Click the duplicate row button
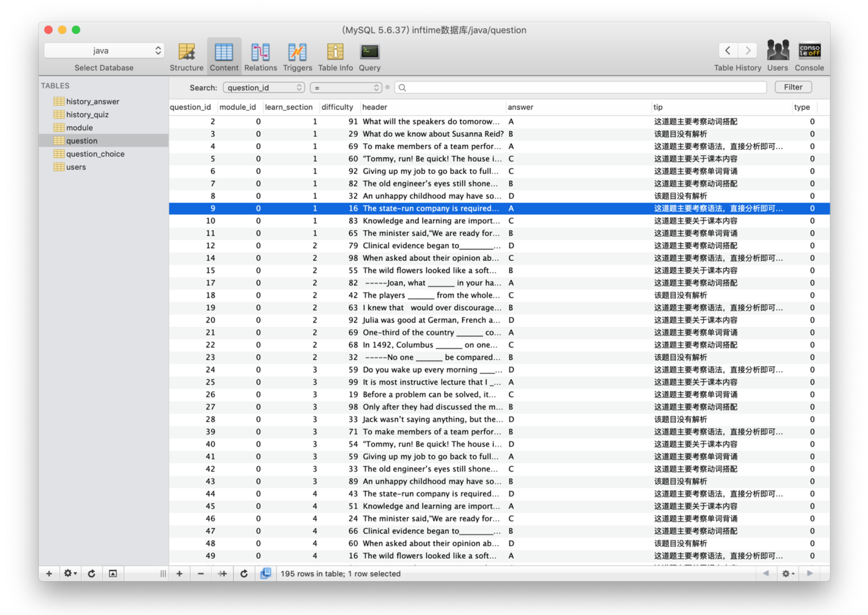 (222, 573)
